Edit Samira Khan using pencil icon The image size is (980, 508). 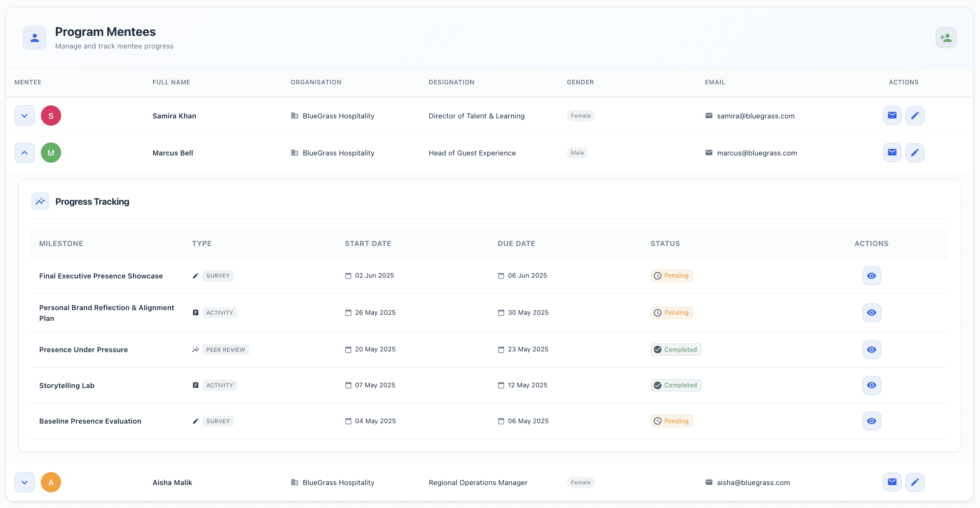pos(915,115)
